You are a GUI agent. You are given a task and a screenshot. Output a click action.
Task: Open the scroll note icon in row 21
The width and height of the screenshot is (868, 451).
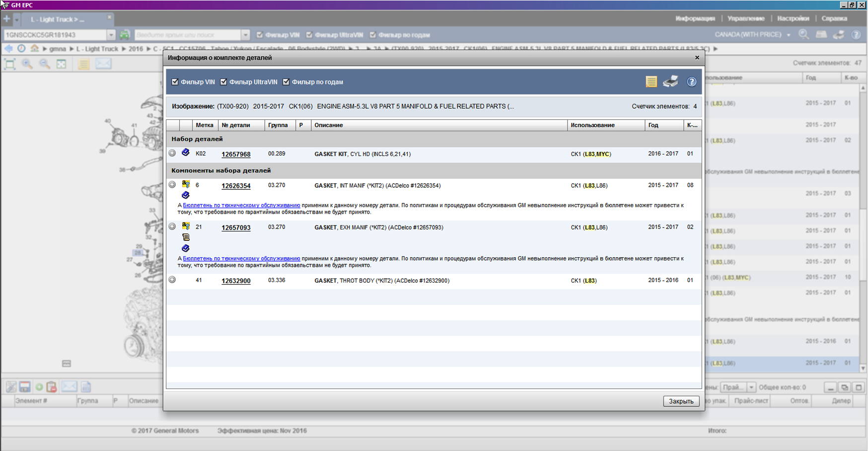186,237
